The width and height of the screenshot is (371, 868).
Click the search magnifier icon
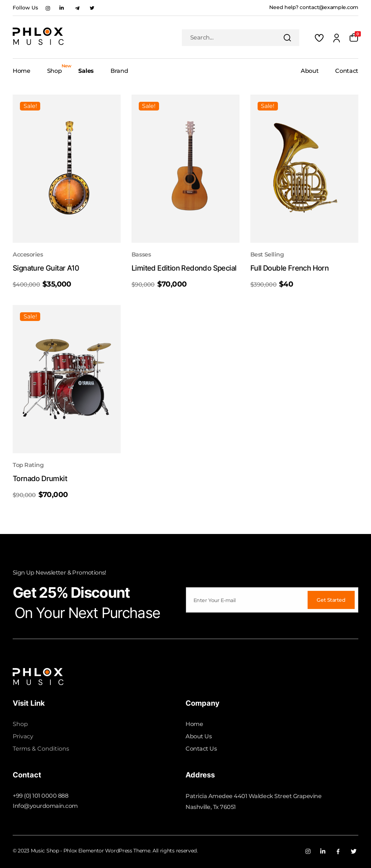tap(287, 38)
